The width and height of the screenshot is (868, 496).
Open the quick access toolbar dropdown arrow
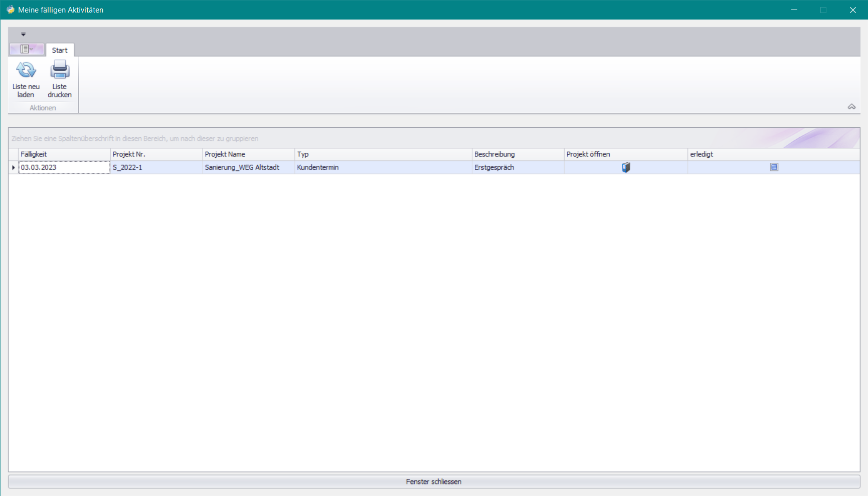click(x=23, y=35)
